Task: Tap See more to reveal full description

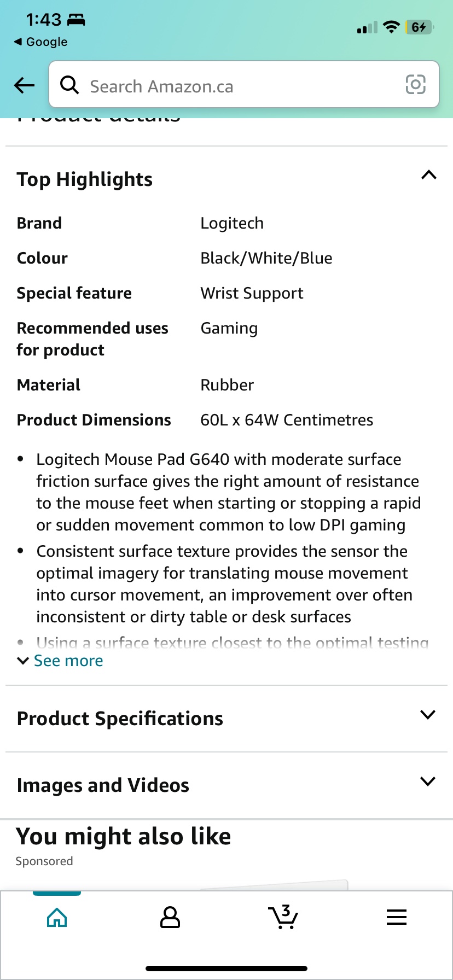Action: (x=60, y=661)
